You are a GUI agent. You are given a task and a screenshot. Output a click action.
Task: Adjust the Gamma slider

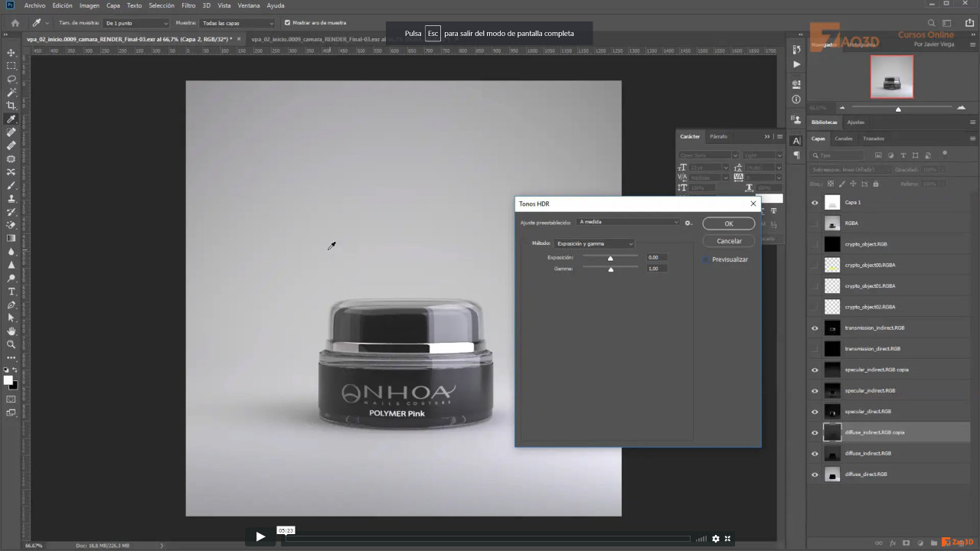pos(610,269)
